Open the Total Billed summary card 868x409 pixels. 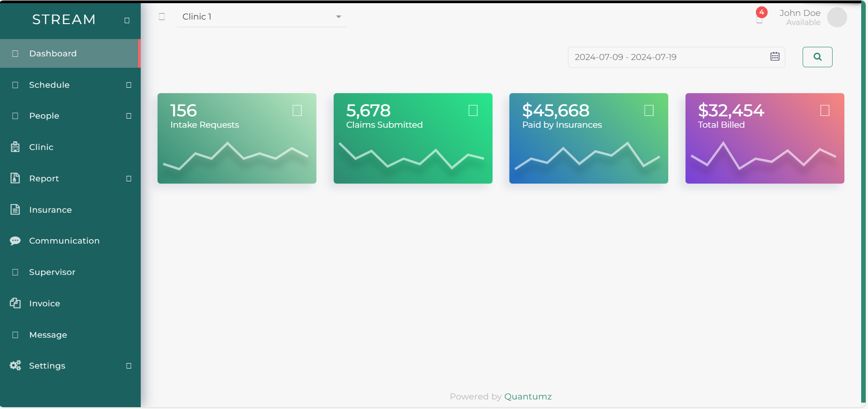click(764, 138)
